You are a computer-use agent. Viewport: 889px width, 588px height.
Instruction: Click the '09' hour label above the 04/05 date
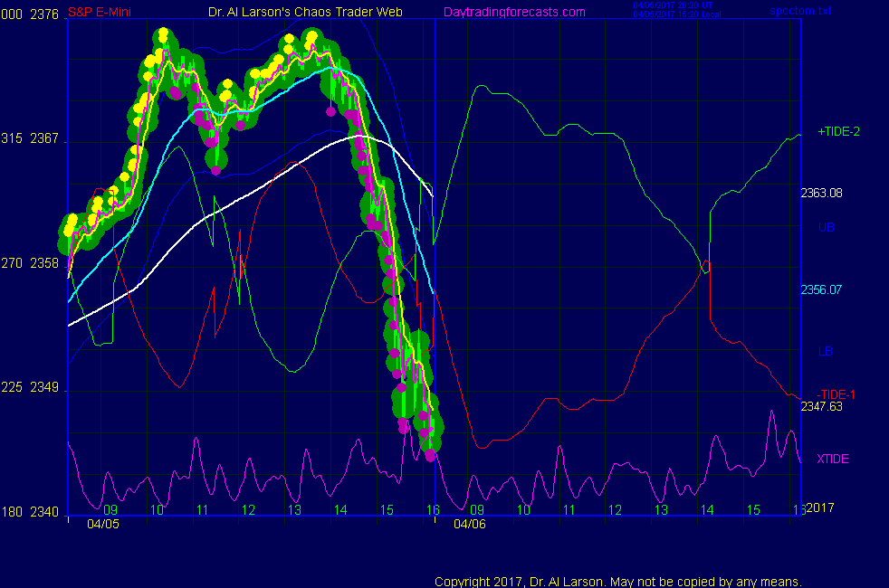tap(110, 510)
